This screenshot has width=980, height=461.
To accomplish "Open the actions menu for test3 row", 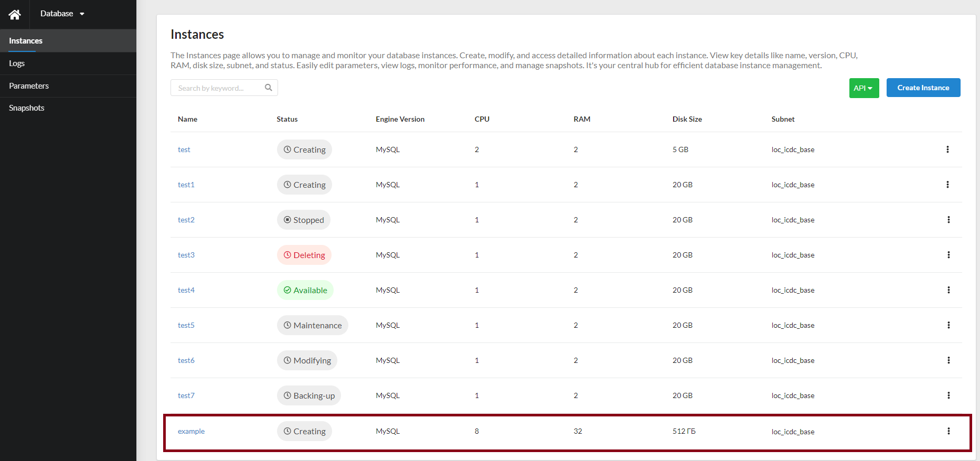I will click(948, 255).
